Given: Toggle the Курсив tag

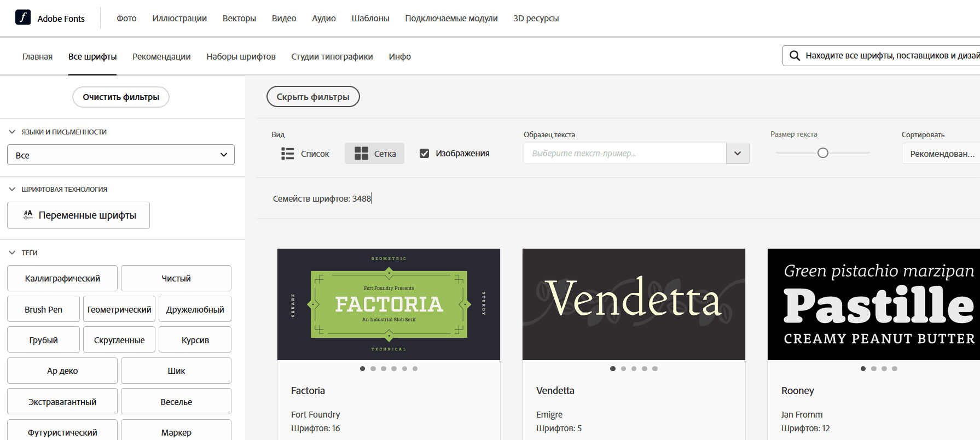Looking at the screenshot, I should pyautogui.click(x=195, y=340).
